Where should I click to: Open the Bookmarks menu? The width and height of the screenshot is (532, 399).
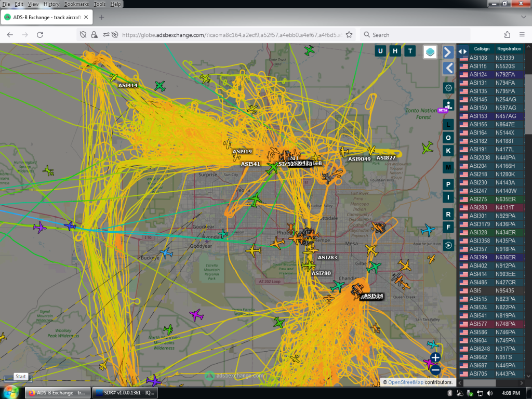76,4
